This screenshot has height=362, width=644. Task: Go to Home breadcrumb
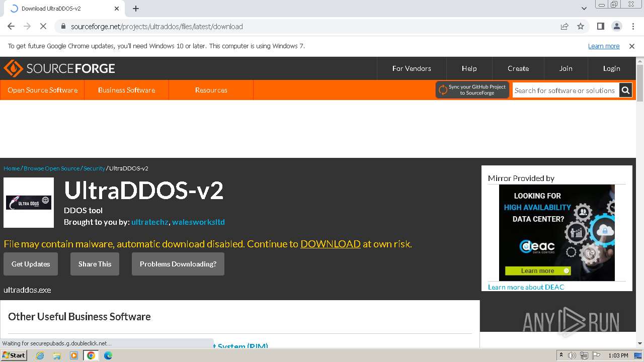pyautogui.click(x=12, y=168)
